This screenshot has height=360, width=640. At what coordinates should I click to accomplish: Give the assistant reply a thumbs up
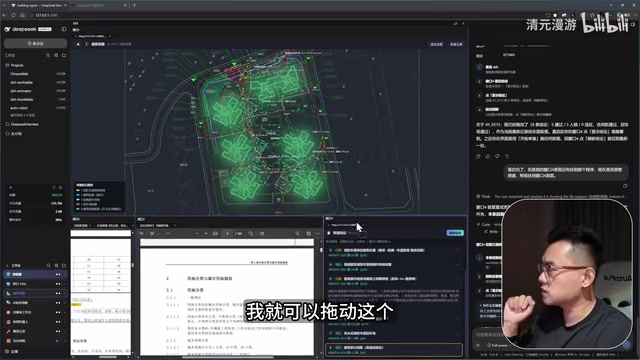488,156
